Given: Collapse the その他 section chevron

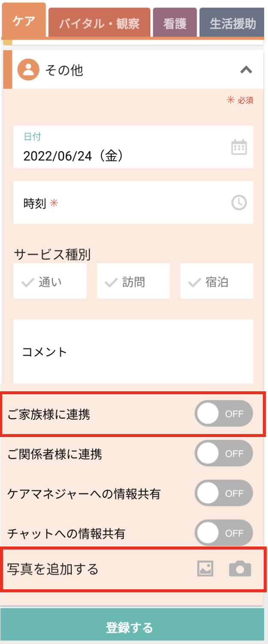Looking at the screenshot, I should coord(246,70).
